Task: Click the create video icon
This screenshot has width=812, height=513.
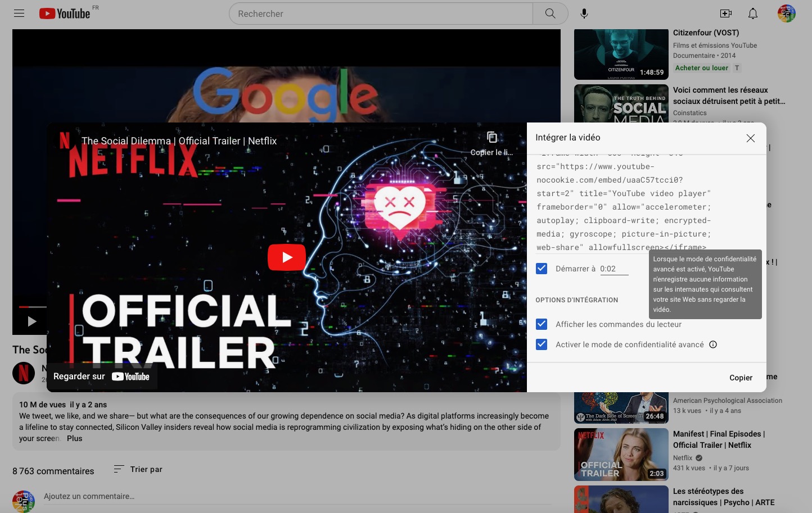Action: tap(726, 13)
